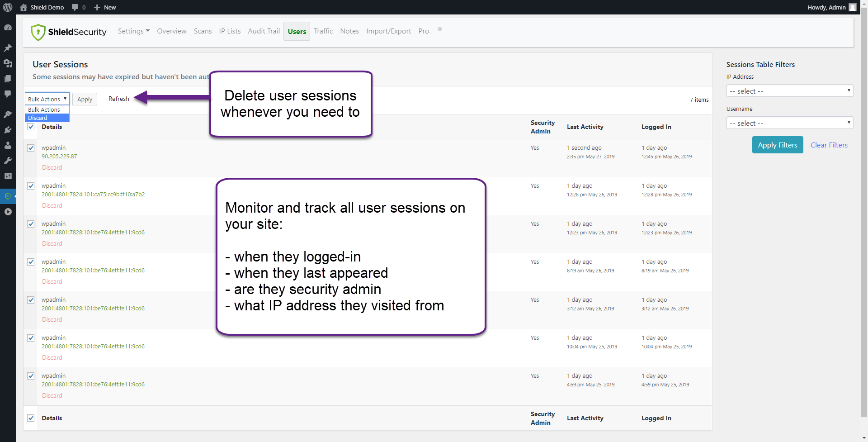Choose Discard in the bulk actions list
Viewport: 868px width, 442px height.
[x=47, y=118]
